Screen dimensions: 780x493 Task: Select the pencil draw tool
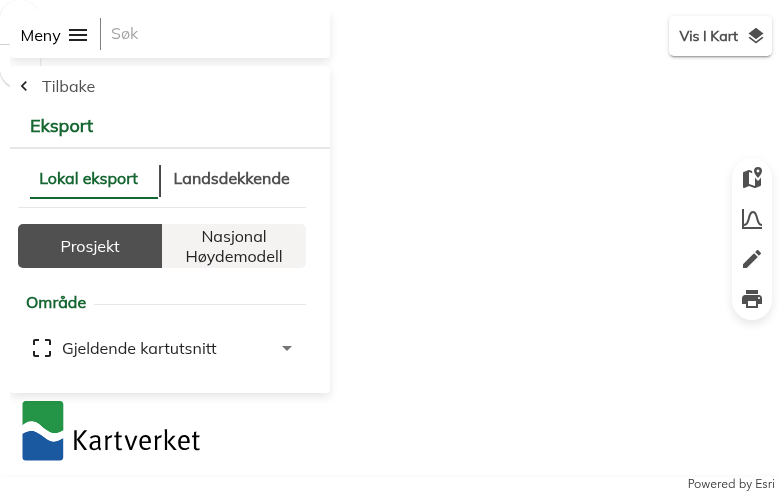click(x=752, y=259)
